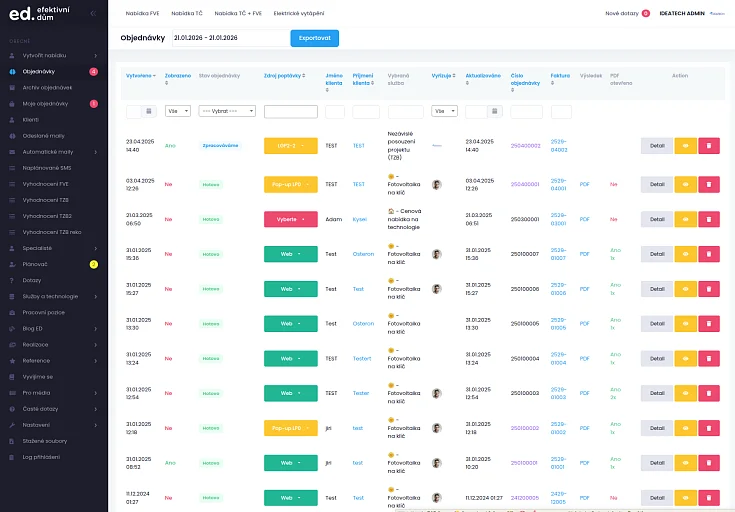
Task: Click the wrench icon next to Nastavení
Action: click(12, 425)
